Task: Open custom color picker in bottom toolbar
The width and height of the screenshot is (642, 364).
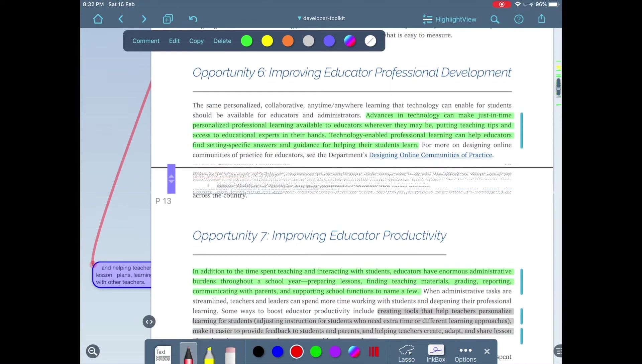Action: tap(354, 351)
